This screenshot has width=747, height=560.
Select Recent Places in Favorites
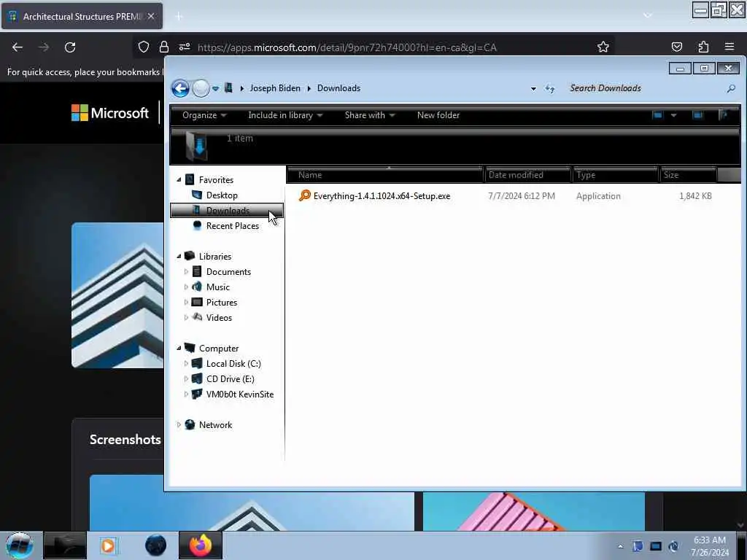233,226
